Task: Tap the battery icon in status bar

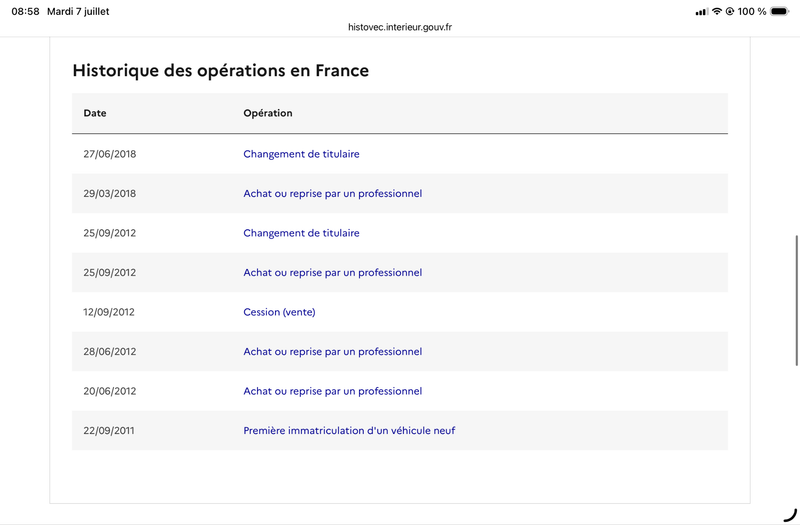Action: point(780,11)
